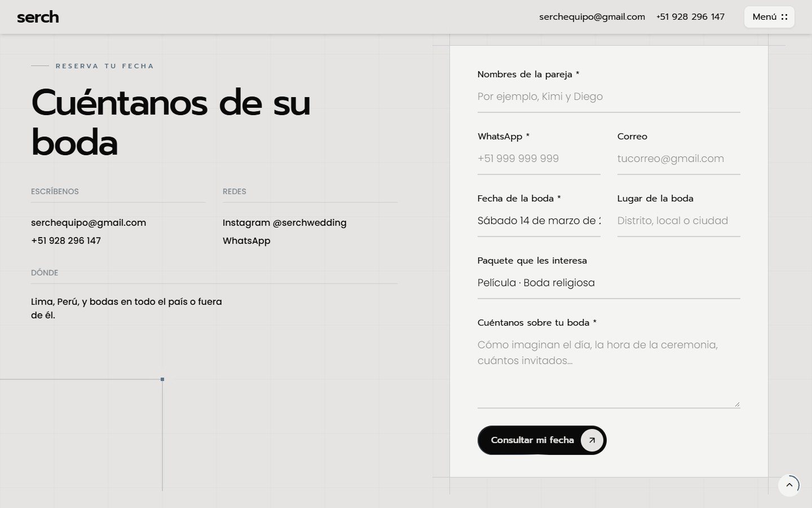Click the DÓNDE section label
The width and height of the screenshot is (812, 508).
(45, 273)
